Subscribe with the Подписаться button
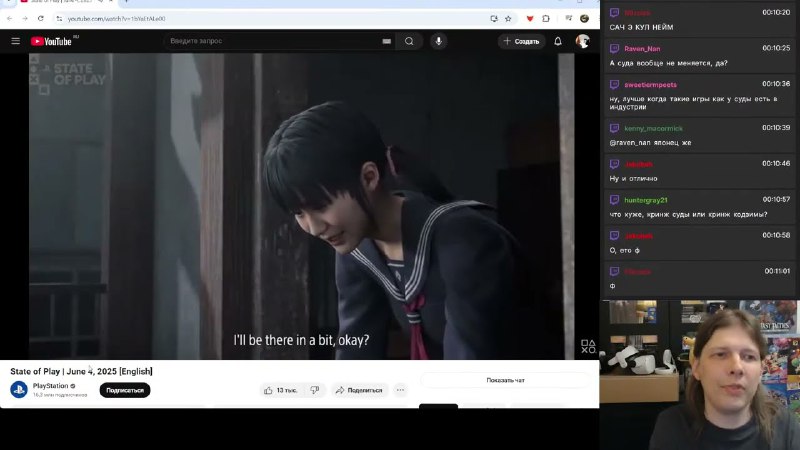800x450 pixels. (x=125, y=390)
